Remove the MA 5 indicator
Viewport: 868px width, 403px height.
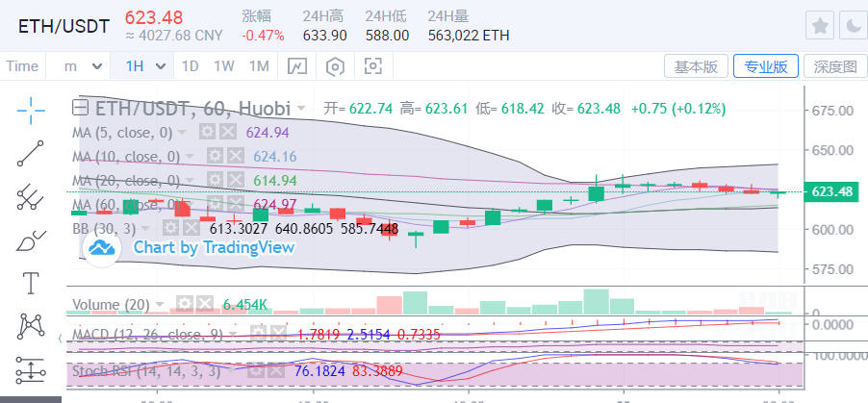point(227,132)
